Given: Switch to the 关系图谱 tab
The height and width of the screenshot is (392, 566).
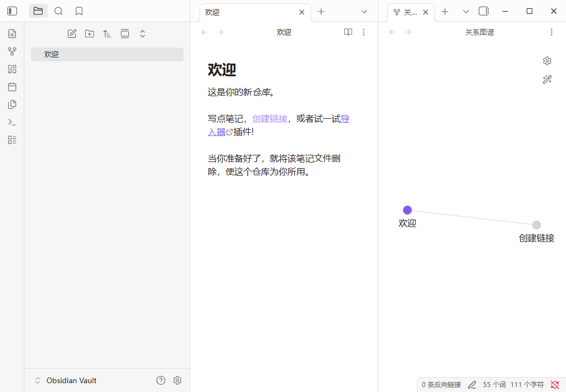Looking at the screenshot, I should (x=407, y=12).
